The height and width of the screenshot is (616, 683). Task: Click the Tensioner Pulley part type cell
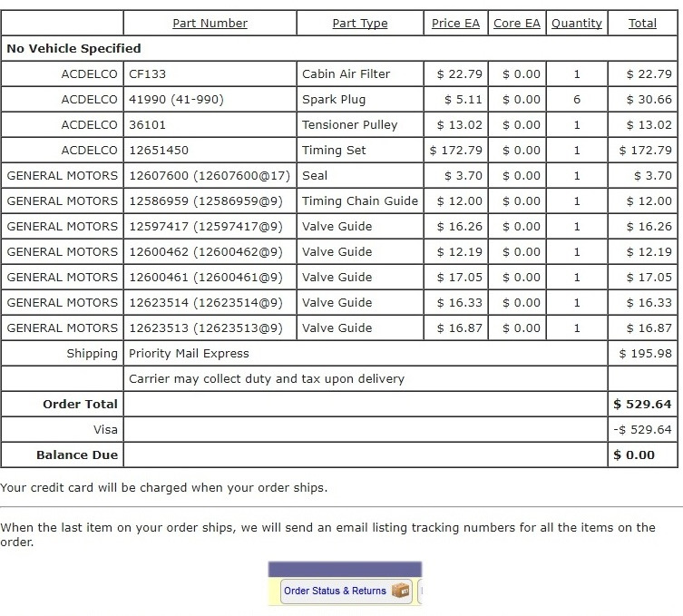[x=360, y=125]
